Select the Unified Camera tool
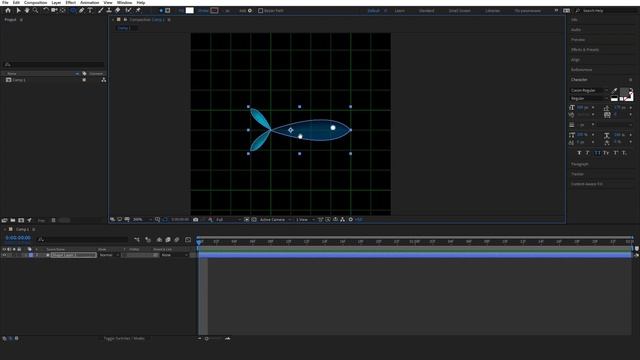640x360 pixels. (x=54, y=10)
